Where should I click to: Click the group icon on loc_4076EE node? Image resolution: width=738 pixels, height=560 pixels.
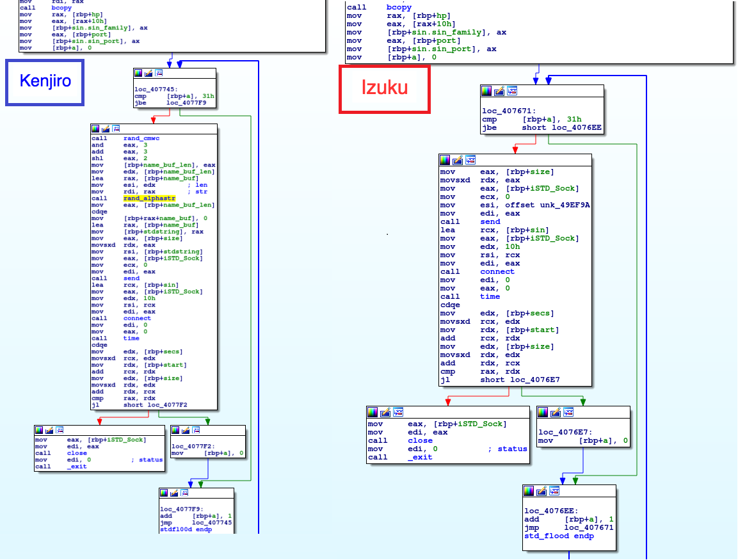coord(555,491)
